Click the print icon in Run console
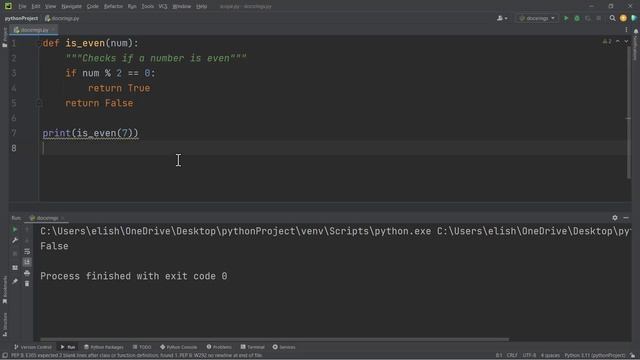 (x=27, y=273)
